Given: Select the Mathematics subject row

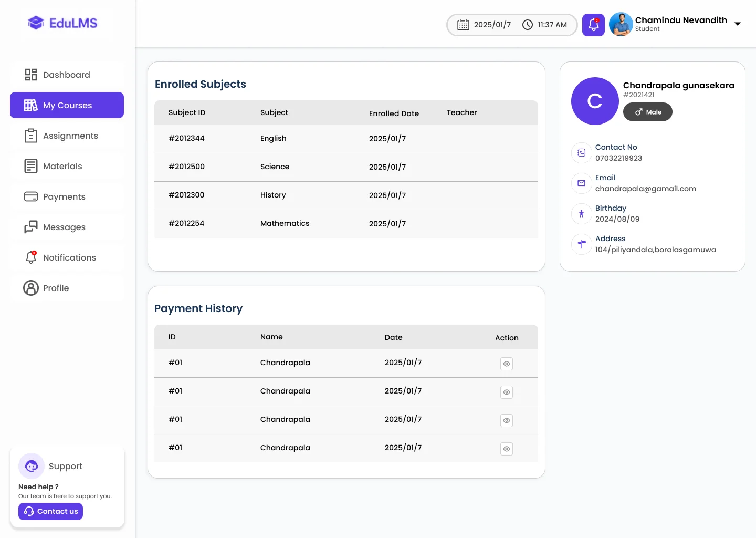Looking at the screenshot, I should pos(346,224).
